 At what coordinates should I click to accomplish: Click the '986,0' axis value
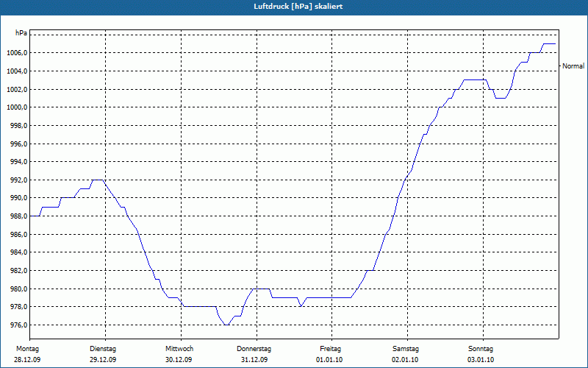18,234
